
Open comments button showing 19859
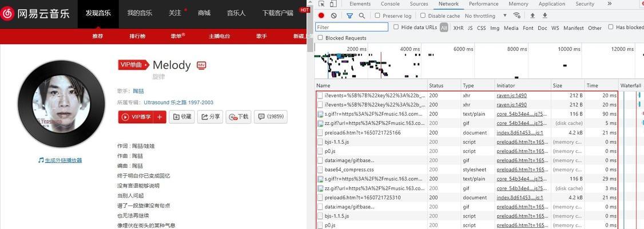pyautogui.click(x=271, y=117)
